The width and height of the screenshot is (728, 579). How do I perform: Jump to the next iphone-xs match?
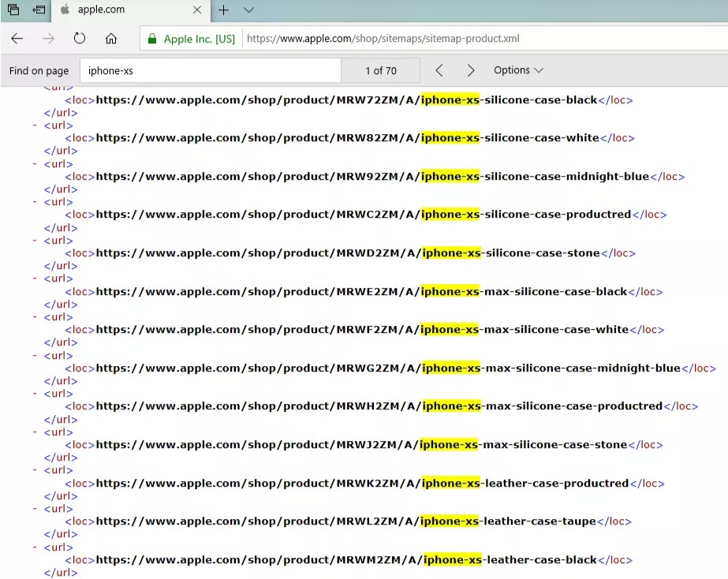470,70
